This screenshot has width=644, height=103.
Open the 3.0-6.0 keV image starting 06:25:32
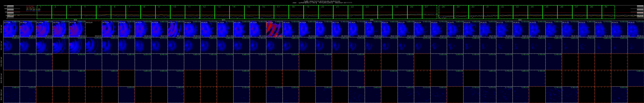coord(471,29)
